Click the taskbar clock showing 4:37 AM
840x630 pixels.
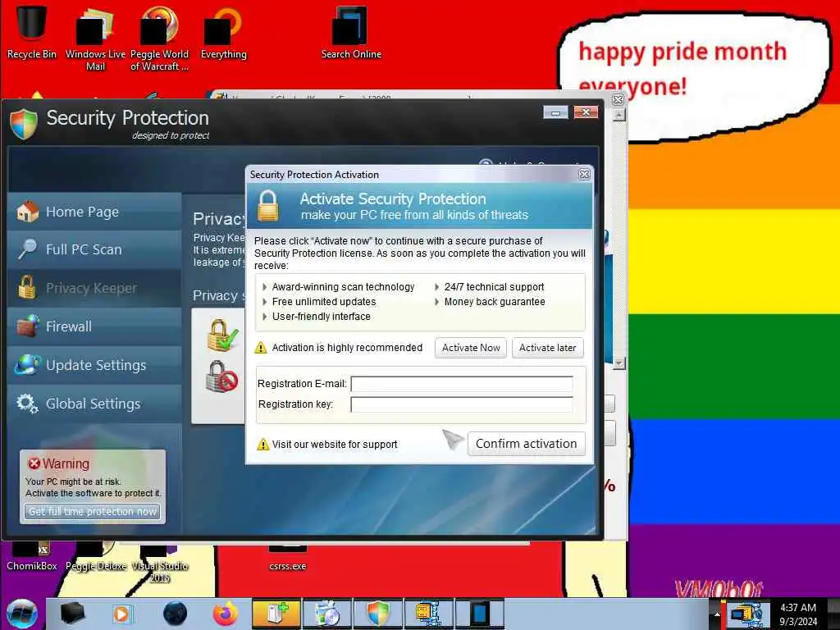coord(798,614)
